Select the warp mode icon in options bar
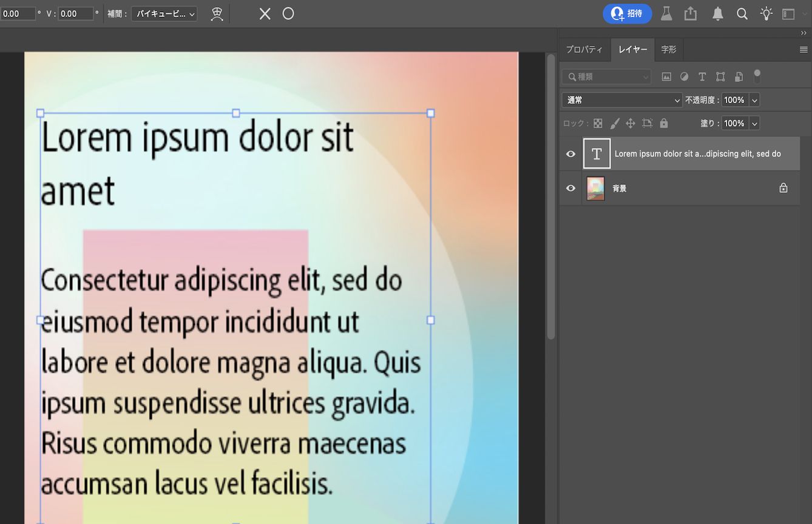The height and width of the screenshot is (524, 812). tap(217, 13)
